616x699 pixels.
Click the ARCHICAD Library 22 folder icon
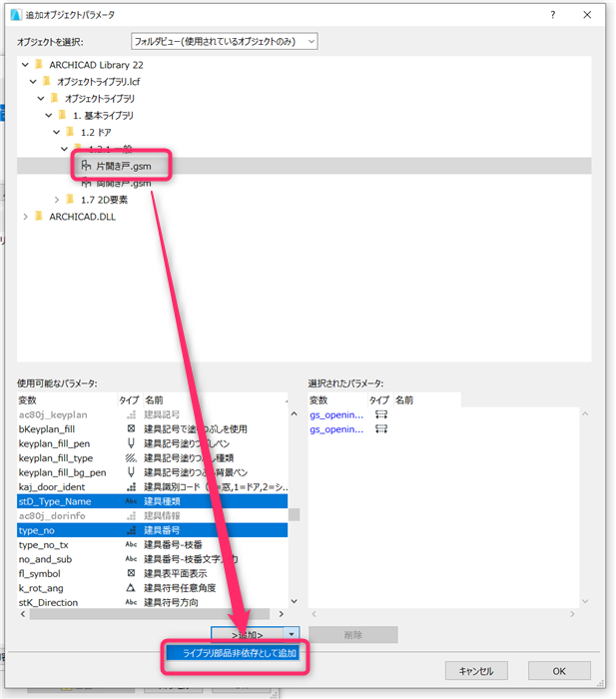[39, 65]
